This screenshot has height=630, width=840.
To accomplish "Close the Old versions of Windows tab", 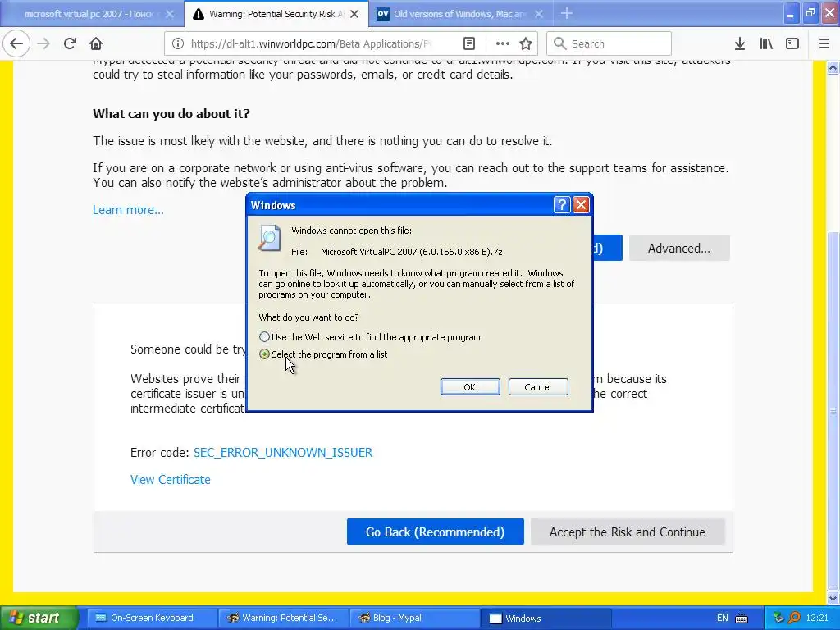I will point(539,14).
